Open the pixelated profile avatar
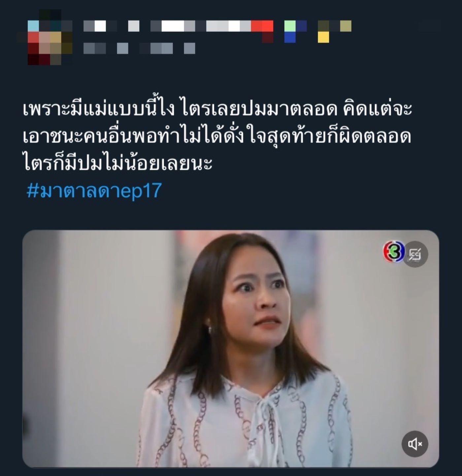Viewport: 462px width, 476px height. click(x=45, y=37)
